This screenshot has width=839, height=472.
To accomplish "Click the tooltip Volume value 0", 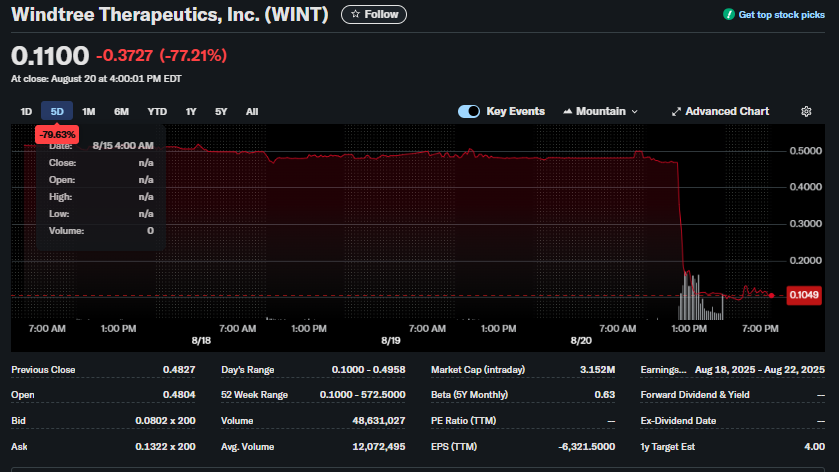I will 150,231.
